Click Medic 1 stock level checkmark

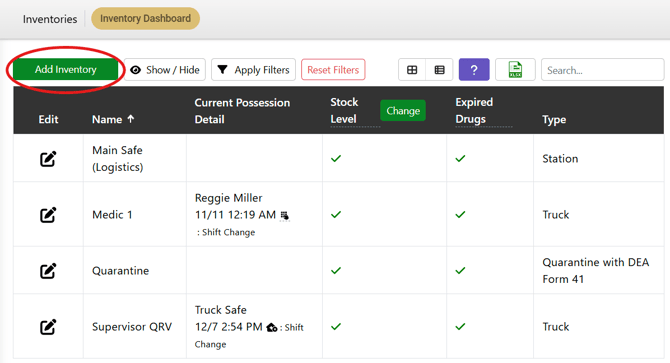[336, 214]
